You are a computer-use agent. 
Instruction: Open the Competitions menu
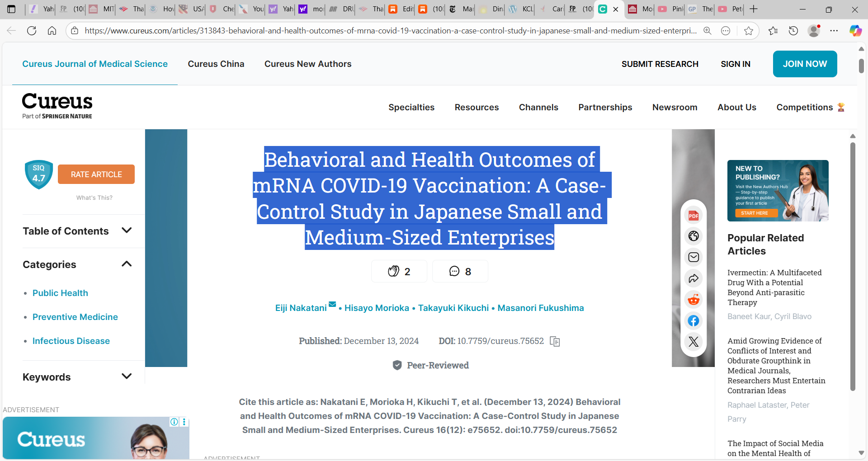click(x=810, y=107)
